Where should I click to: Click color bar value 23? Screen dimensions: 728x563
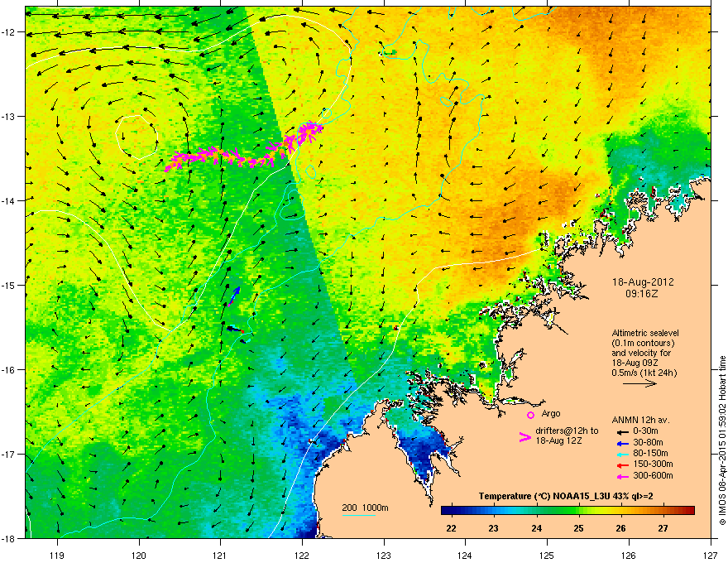pyautogui.click(x=494, y=528)
